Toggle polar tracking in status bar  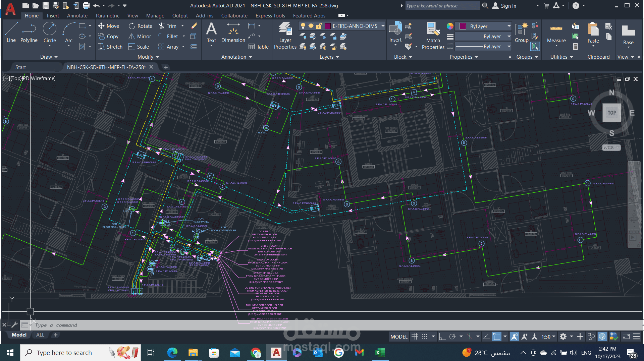(x=452, y=337)
